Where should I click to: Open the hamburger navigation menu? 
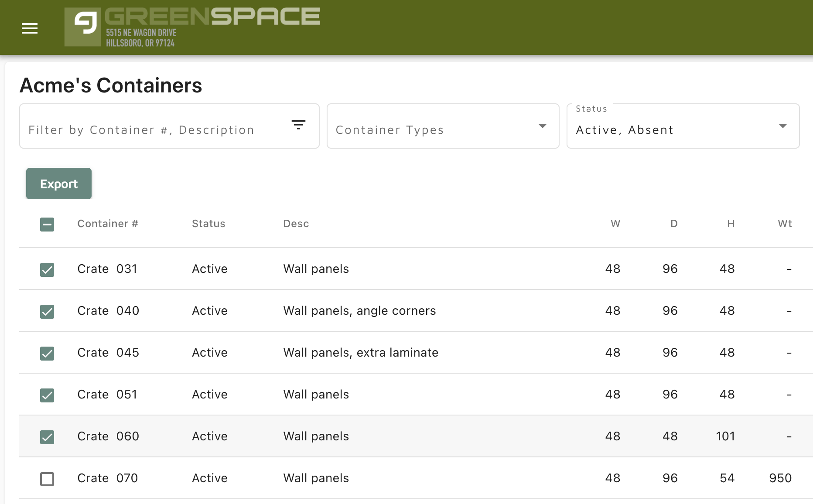(x=29, y=28)
